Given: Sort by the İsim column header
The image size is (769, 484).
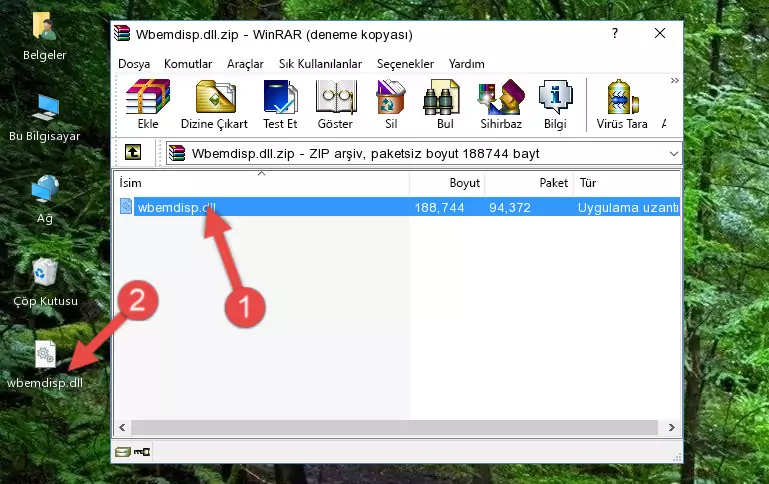Looking at the screenshot, I should (x=262, y=182).
